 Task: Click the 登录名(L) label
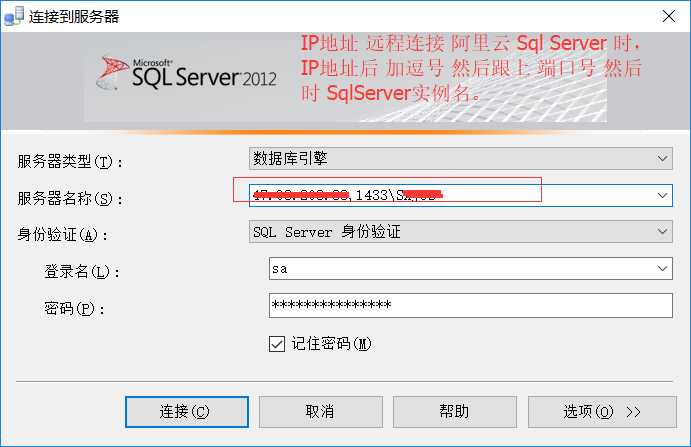coord(82,272)
